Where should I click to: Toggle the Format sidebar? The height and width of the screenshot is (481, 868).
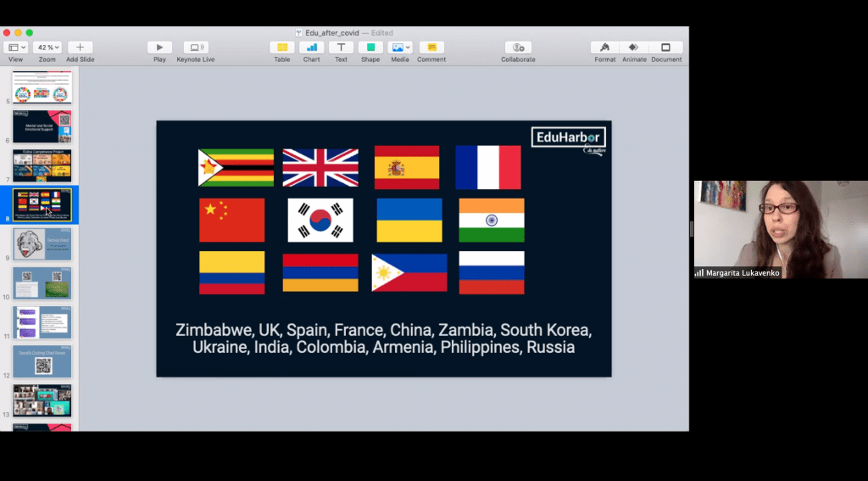click(x=604, y=48)
